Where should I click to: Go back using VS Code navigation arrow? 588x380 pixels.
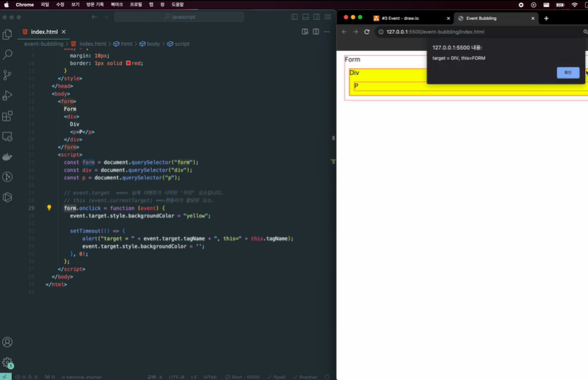pos(94,17)
